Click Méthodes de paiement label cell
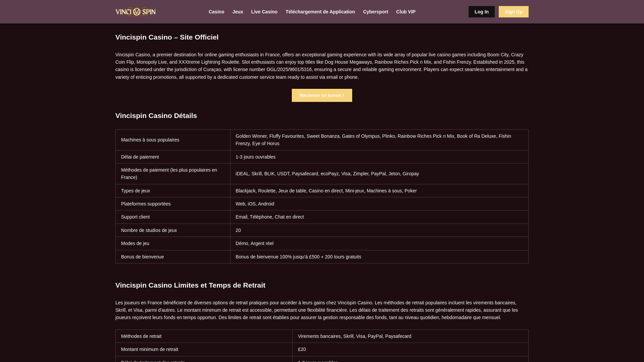 pos(173,174)
